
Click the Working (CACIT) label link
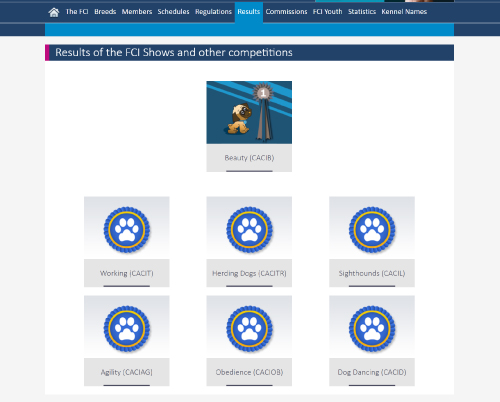(x=127, y=273)
